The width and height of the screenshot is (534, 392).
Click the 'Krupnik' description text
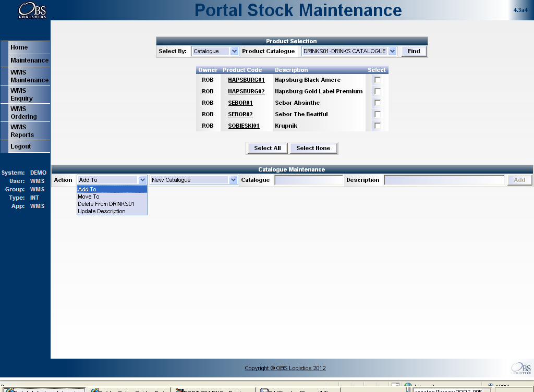click(x=286, y=126)
